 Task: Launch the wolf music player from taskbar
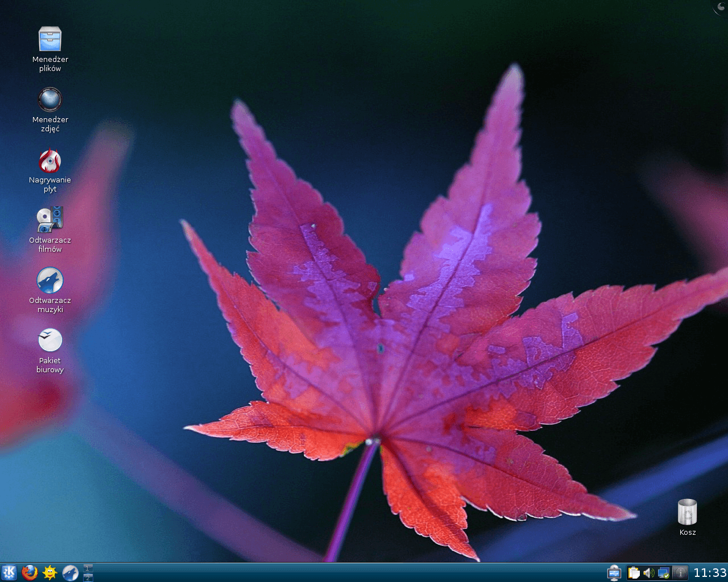point(71,572)
